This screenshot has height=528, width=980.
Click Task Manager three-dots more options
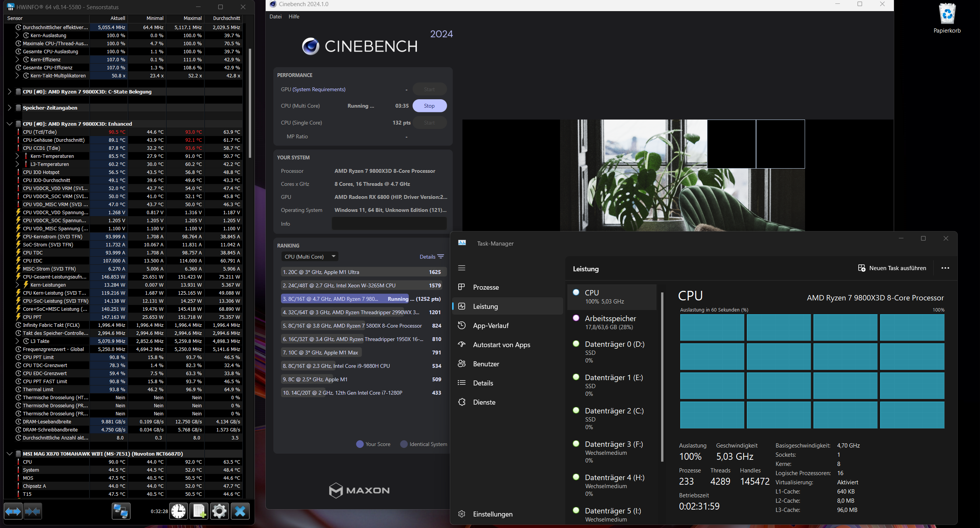pyautogui.click(x=945, y=268)
